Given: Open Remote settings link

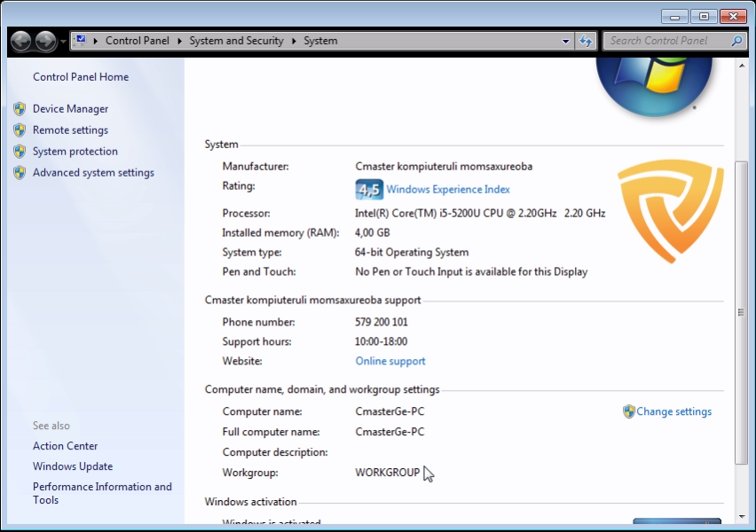Looking at the screenshot, I should [x=70, y=130].
